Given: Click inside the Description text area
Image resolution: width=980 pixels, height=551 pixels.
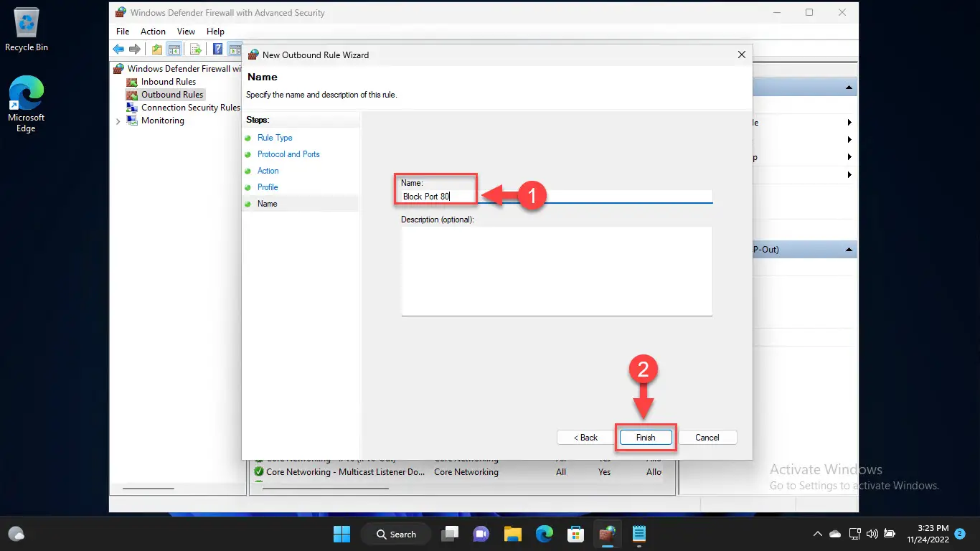Looking at the screenshot, I should coord(557,271).
